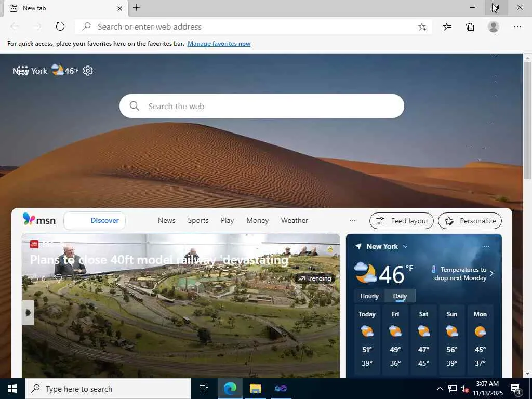Image resolution: width=532 pixels, height=399 pixels.
Task: Select the Today forecast column
Action: [x=367, y=339]
